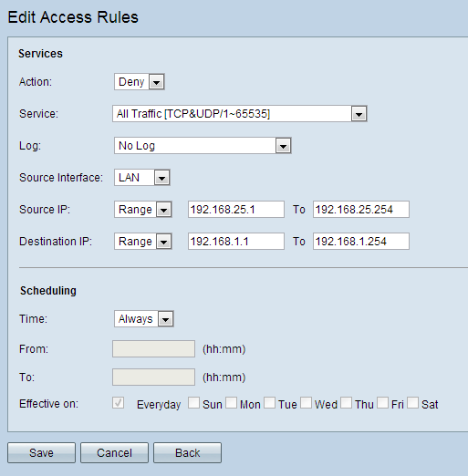Open the Log dropdown showing No Log
This screenshot has width=468, height=476.
[x=203, y=146]
